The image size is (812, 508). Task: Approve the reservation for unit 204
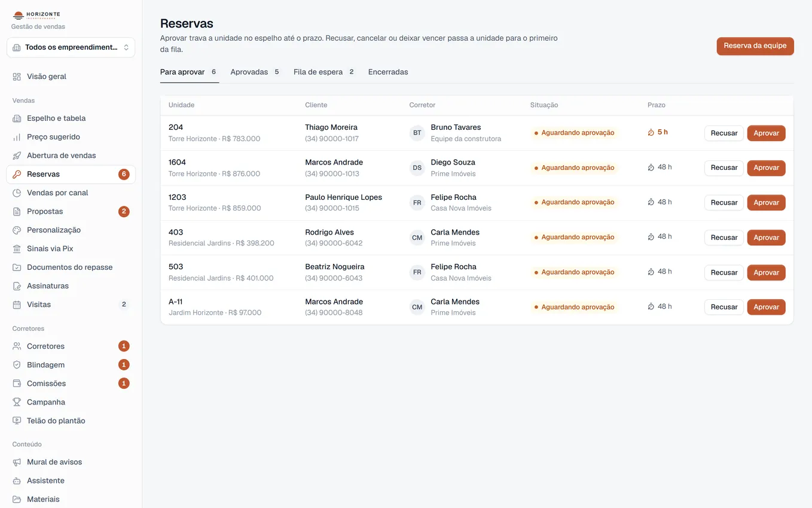click(766, 133)
